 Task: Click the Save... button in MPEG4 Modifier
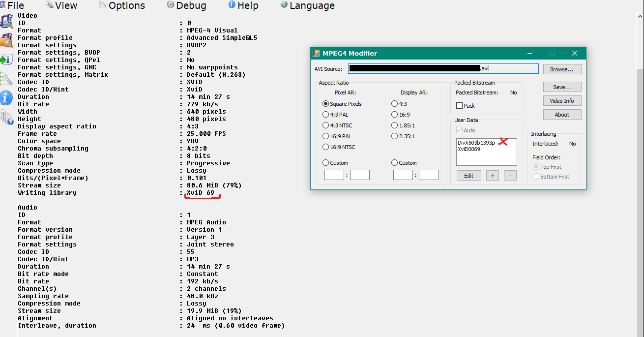point(562,87)
